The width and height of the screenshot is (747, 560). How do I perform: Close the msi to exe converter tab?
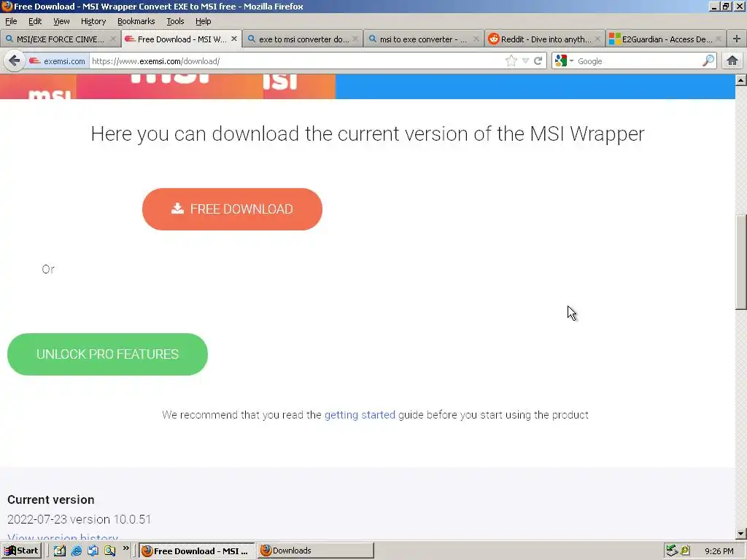[x=476, y=39]
